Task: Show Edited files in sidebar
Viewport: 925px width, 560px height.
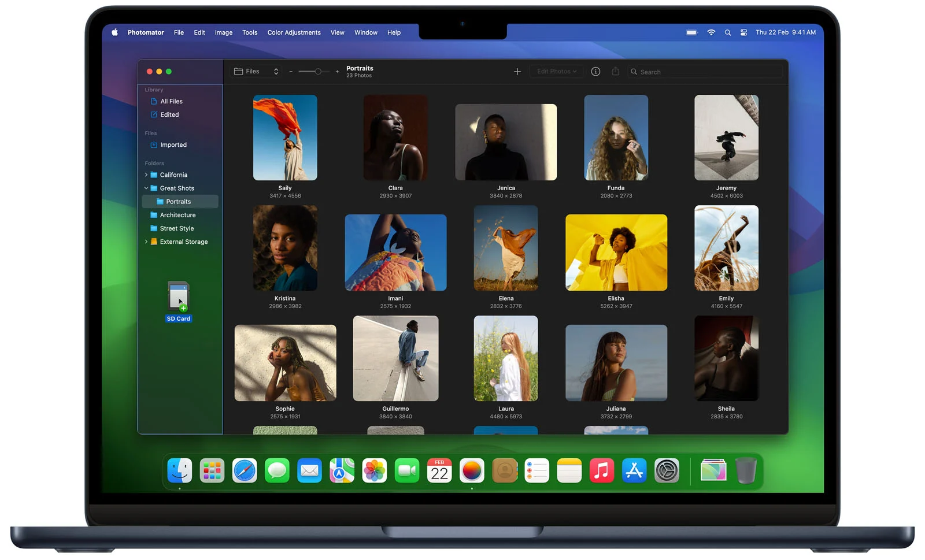Action: (x=169, y=115)
